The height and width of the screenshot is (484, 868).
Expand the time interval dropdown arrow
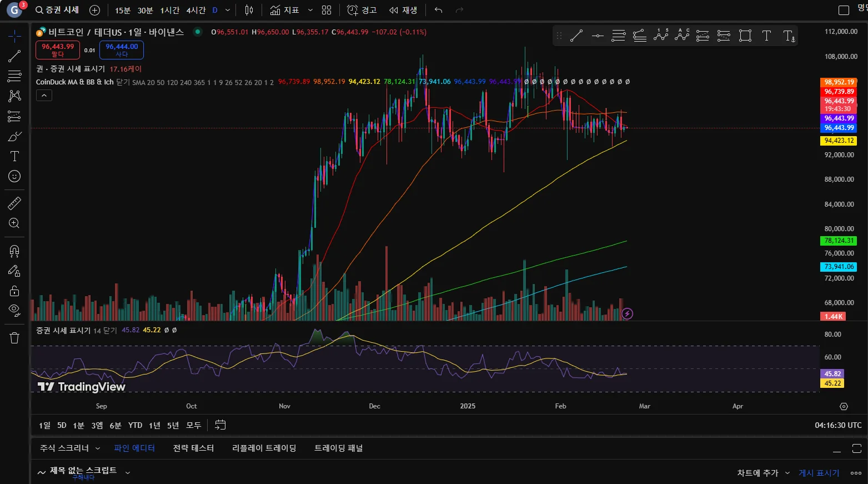[x=228, y=10]
